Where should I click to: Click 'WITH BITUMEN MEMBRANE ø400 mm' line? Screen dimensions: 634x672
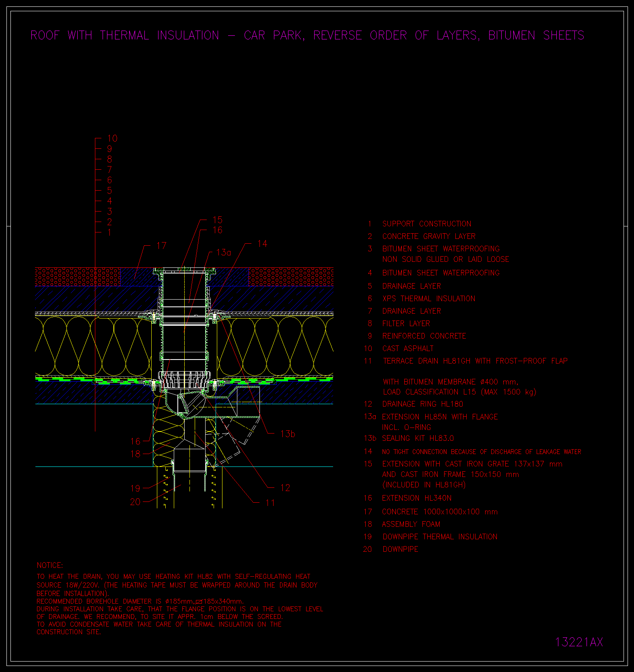pyautogui.click(x=451, y=382)
